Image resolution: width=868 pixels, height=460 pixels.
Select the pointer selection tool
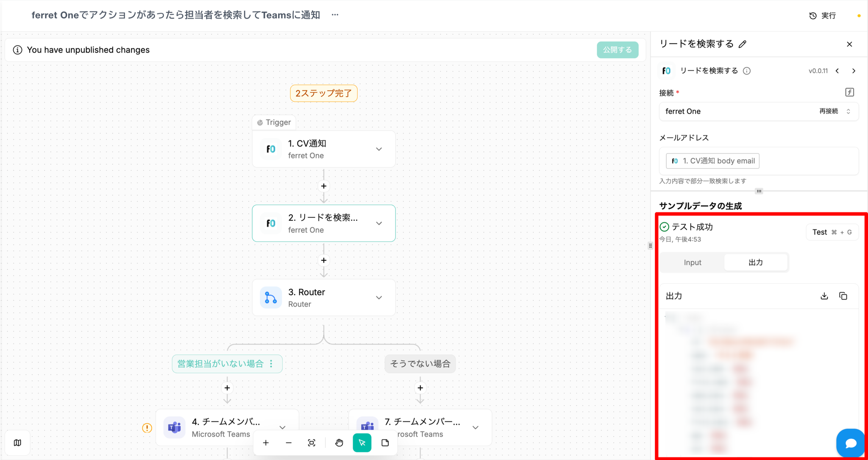[x=362, y=443]
